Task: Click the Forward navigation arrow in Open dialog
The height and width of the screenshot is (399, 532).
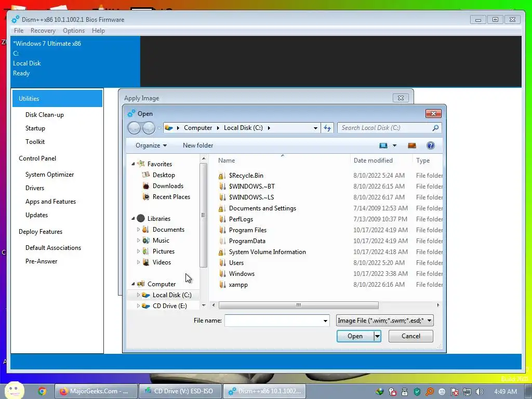Action: coord(149,128)
